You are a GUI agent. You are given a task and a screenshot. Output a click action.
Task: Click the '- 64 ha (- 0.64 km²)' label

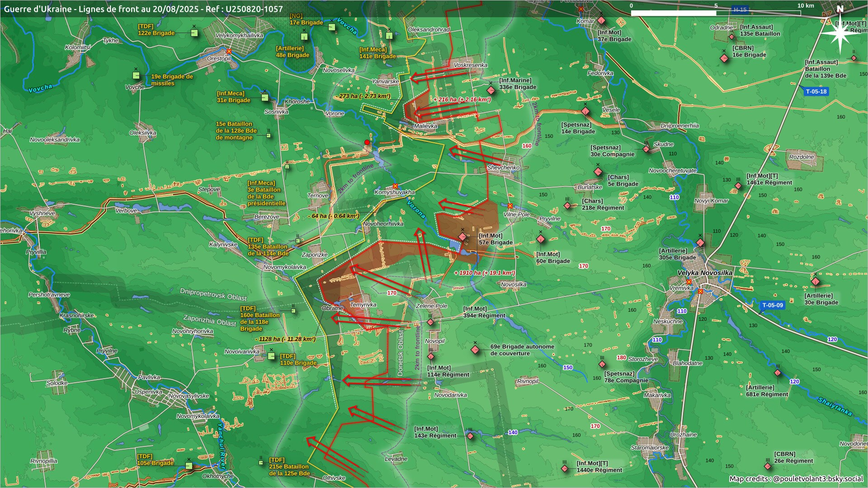(334, 216)
